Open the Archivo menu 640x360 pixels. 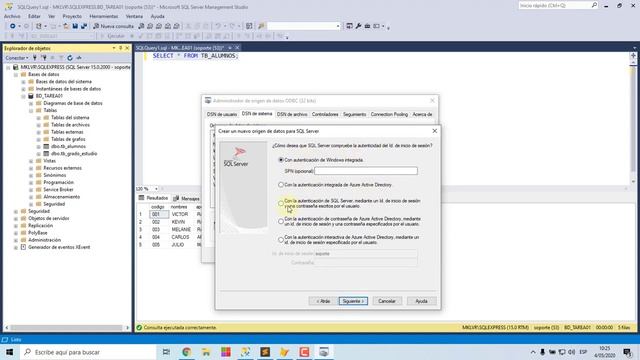coord(12,16)
